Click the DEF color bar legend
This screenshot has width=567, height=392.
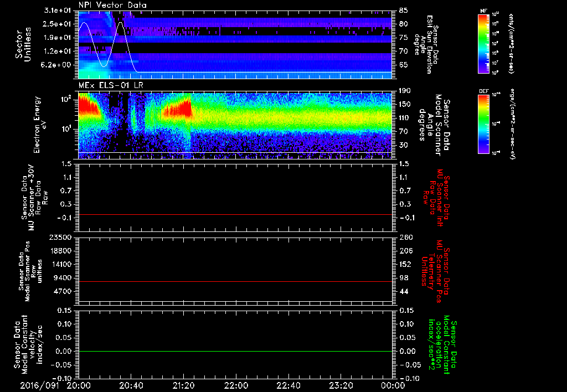(483, 124)
